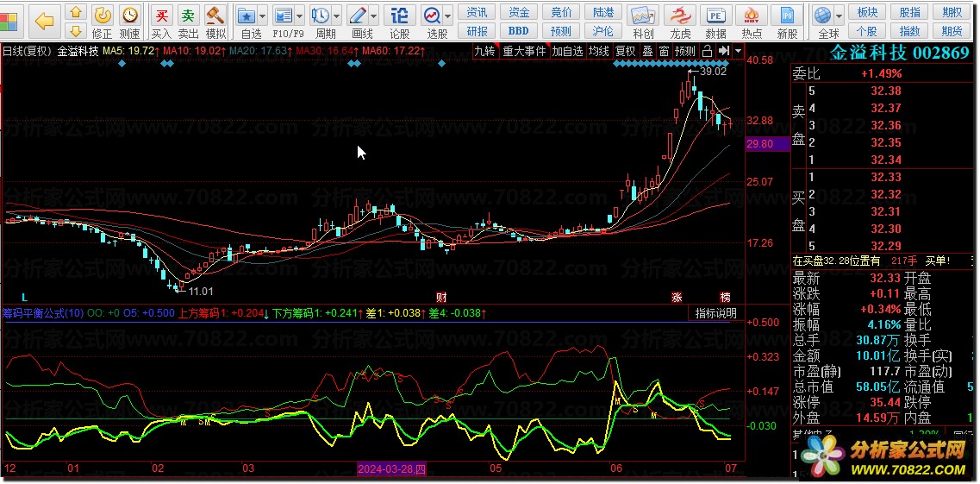Click the 股指 stock index button
The width and height of the screenshot is (980, 484).
tap(909, 12)
